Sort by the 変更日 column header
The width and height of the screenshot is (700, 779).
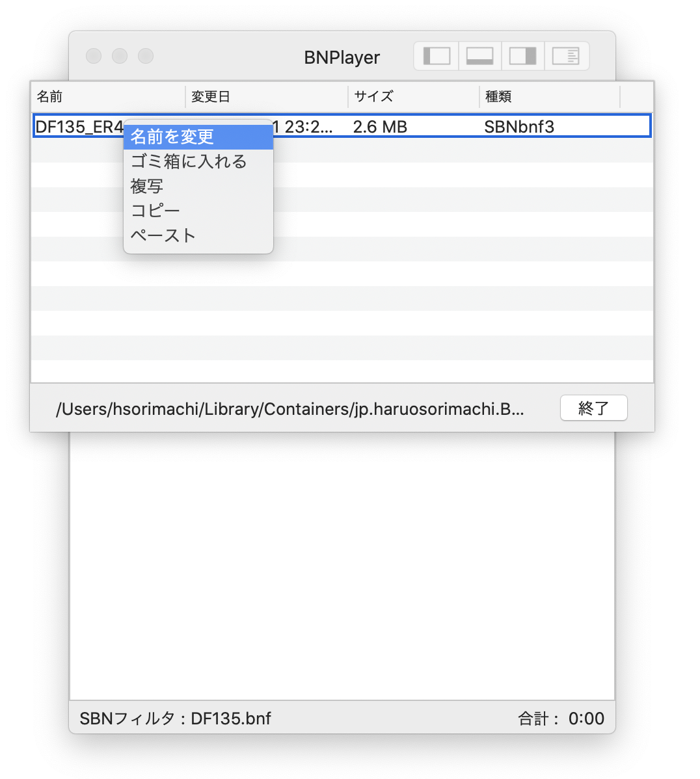(x=267, y=96)
